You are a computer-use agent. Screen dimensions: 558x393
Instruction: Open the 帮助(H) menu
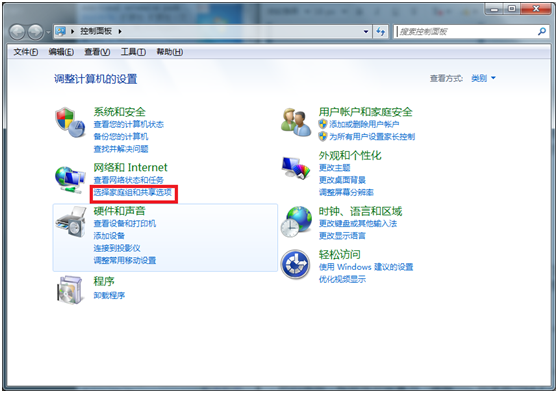tap(170, 52)
